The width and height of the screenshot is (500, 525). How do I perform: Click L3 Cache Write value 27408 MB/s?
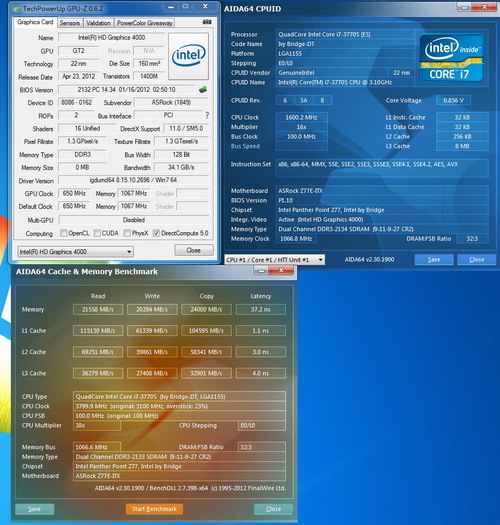pyautogui.click(x=152, y=373)
